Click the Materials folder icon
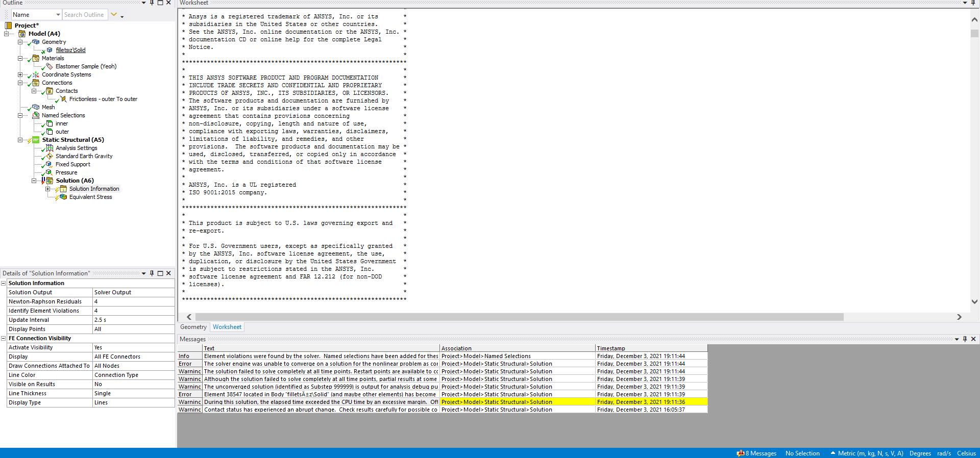 click(36, 58)
